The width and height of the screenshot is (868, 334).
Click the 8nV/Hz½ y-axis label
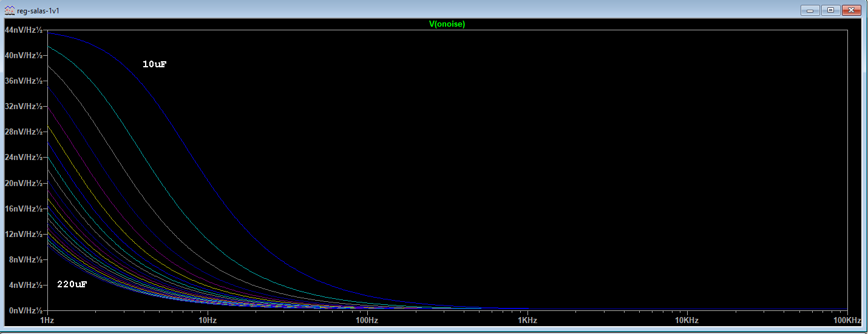[26, 259]
